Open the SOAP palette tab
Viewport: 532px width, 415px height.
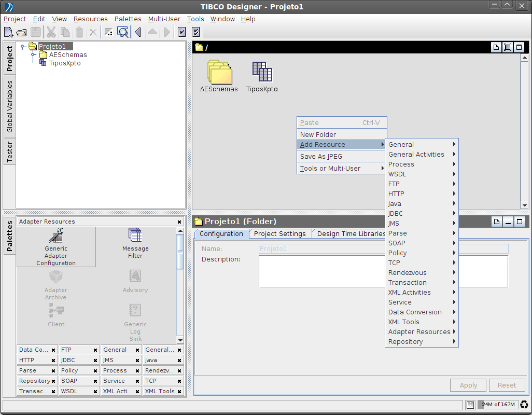click(69, 381)
